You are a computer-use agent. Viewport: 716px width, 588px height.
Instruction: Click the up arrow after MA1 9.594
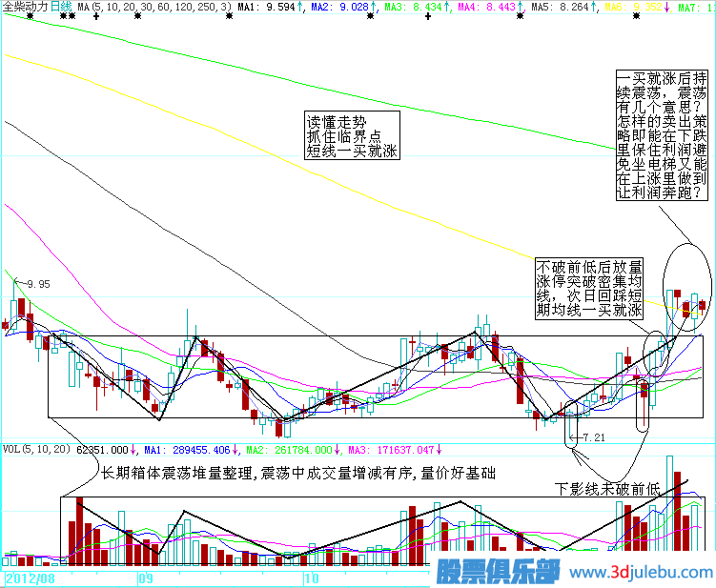tap(300, 7)
